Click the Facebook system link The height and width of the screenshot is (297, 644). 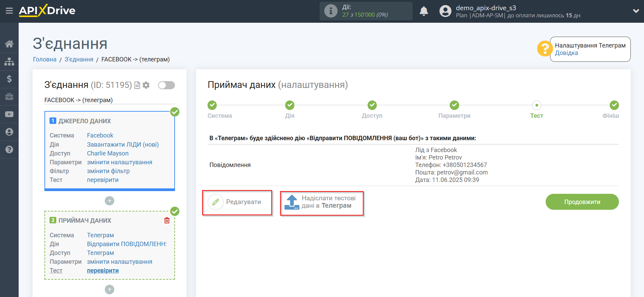100,135
